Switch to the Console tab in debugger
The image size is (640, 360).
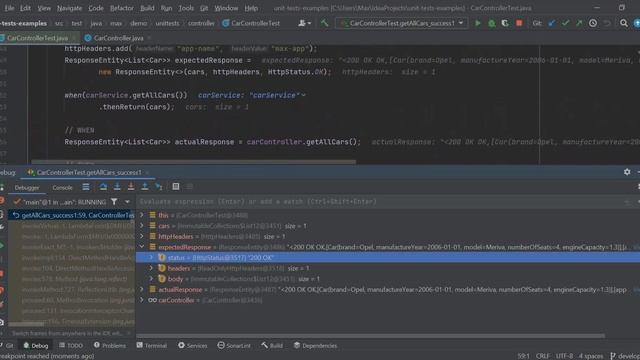point(62,188)
